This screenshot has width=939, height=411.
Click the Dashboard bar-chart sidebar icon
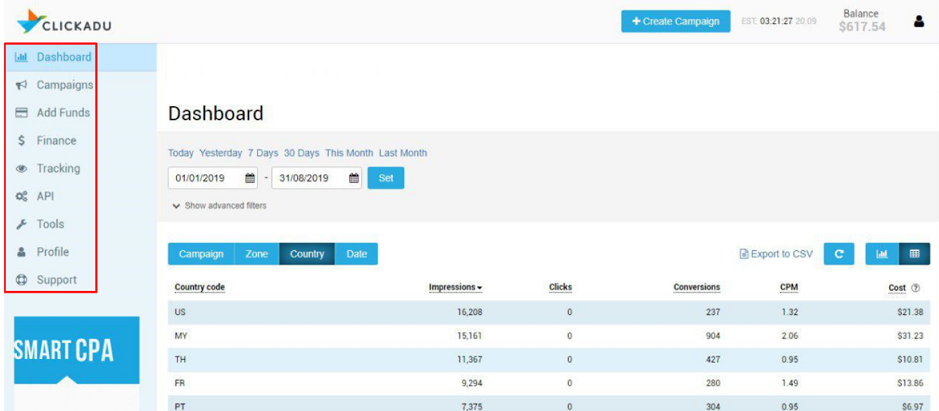22,58
